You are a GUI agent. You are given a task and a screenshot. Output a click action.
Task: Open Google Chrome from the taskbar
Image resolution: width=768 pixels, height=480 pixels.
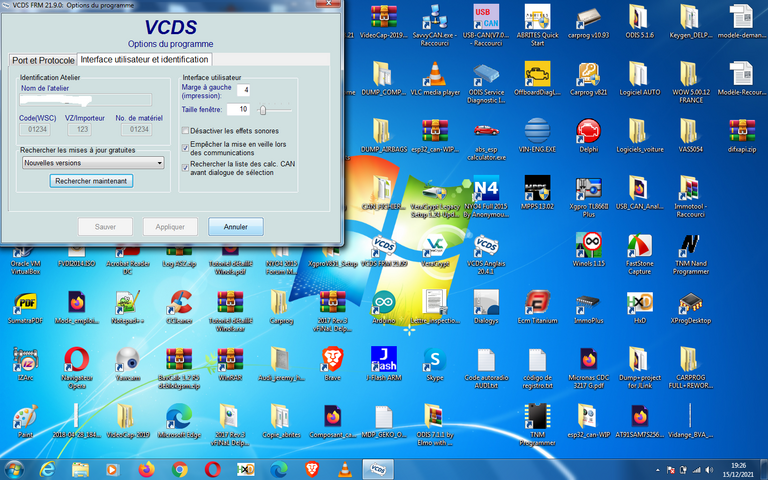click(x=179, y=470)
